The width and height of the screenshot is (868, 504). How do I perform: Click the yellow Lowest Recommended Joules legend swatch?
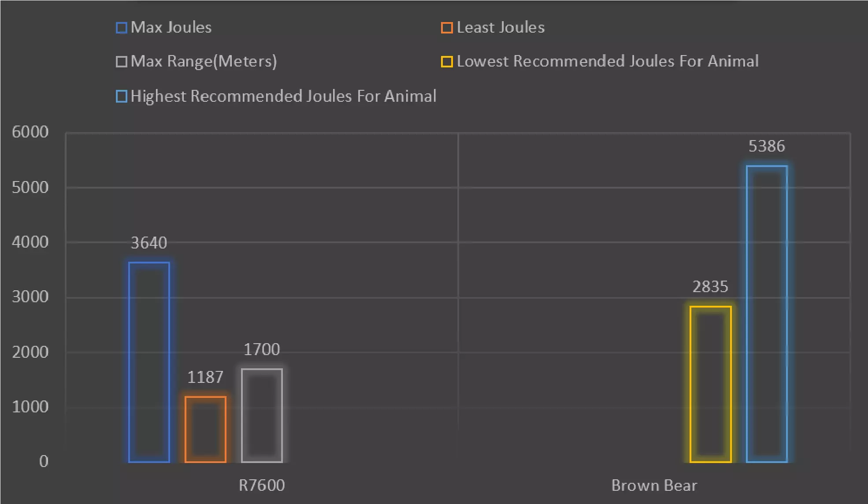tap(447, 62)
